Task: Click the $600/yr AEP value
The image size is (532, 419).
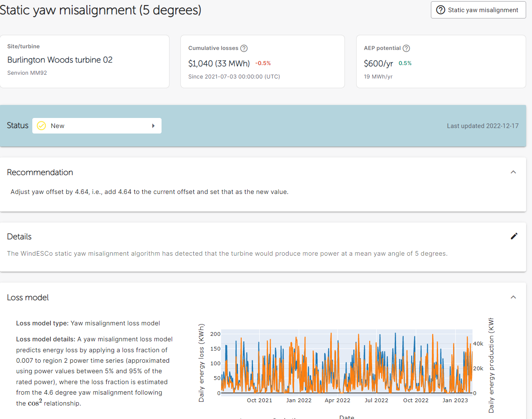Action: (x=378, y=63)
